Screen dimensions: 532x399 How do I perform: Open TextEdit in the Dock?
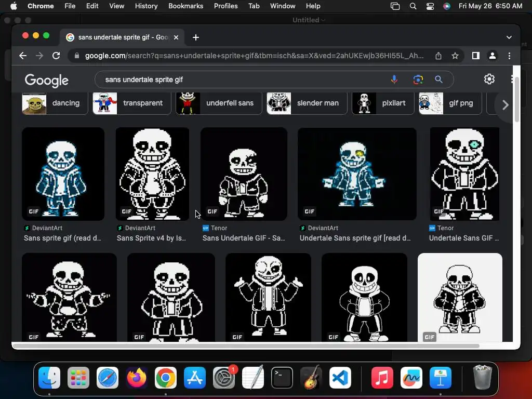(x=253, y=377)
